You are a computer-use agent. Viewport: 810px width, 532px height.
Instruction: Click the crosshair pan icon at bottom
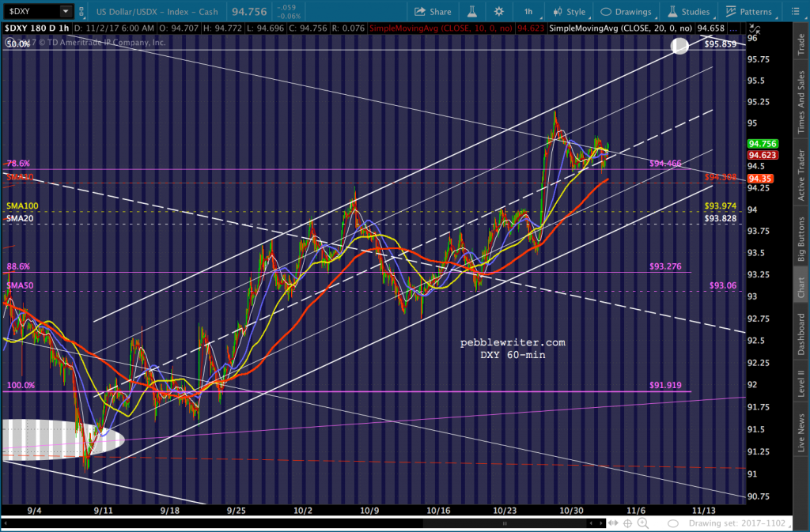[627, 523]
